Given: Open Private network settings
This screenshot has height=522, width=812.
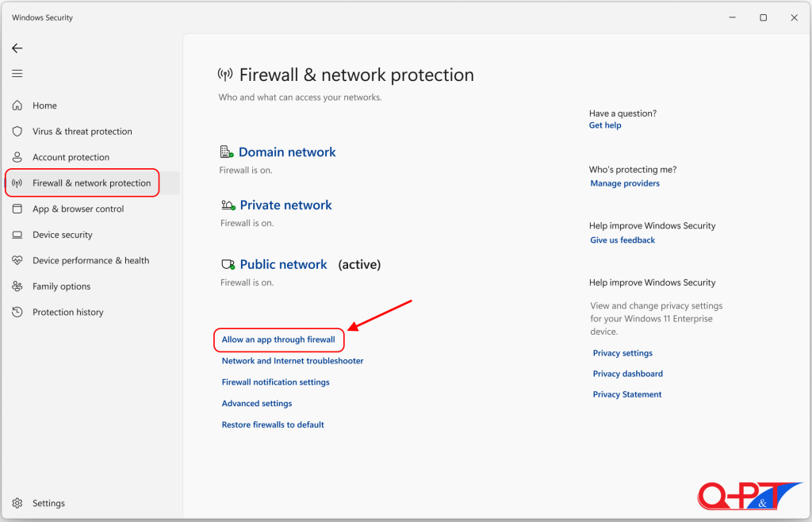Looking at the screenshot, I should pos(285,205).
